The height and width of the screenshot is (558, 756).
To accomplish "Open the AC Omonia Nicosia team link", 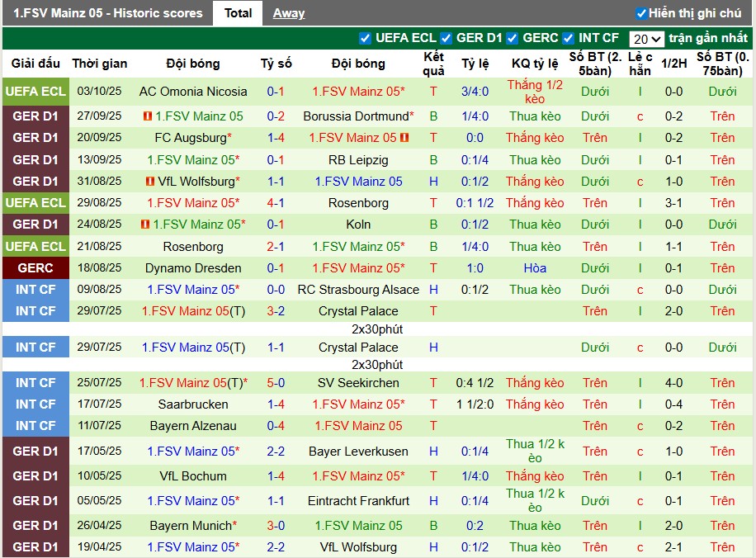I will tap(193, 92).
